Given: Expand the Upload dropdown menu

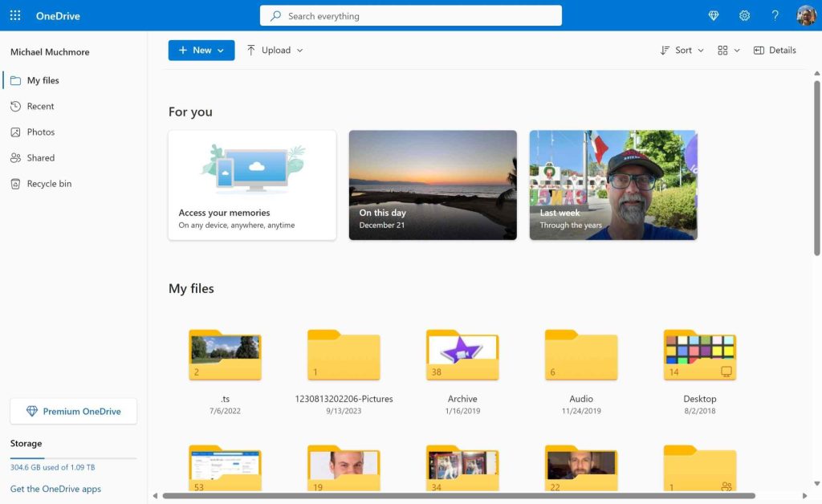Looking at the screenshot, I should point(275,51).
